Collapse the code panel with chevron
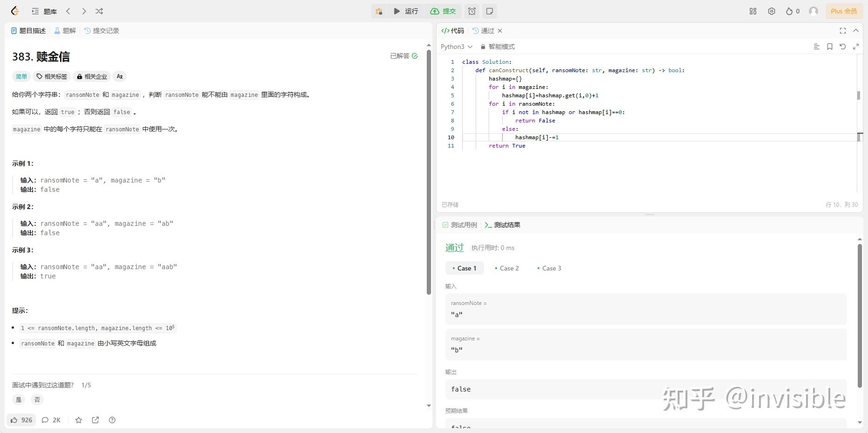This screenshot has height=433, width=868. (855, 31)
